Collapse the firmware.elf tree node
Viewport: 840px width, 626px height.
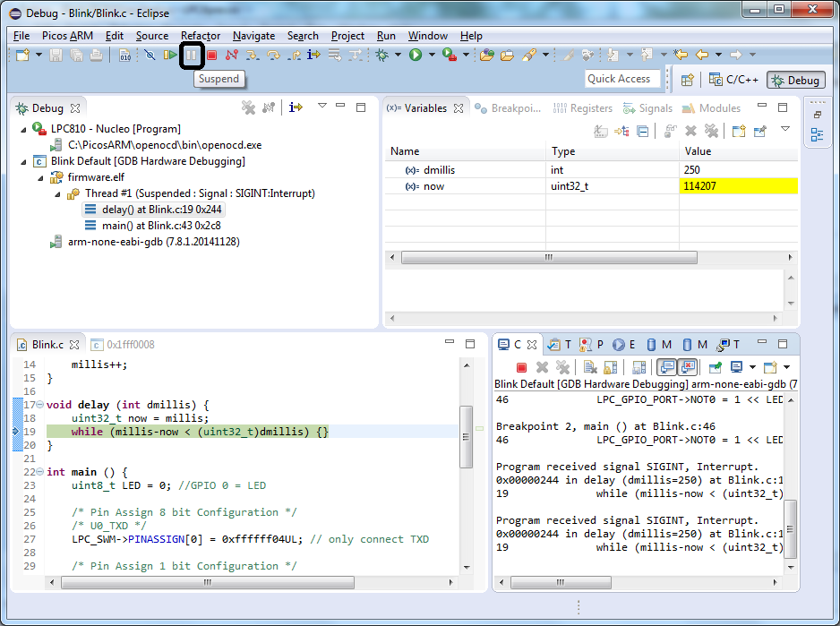[x=40, y=178]
